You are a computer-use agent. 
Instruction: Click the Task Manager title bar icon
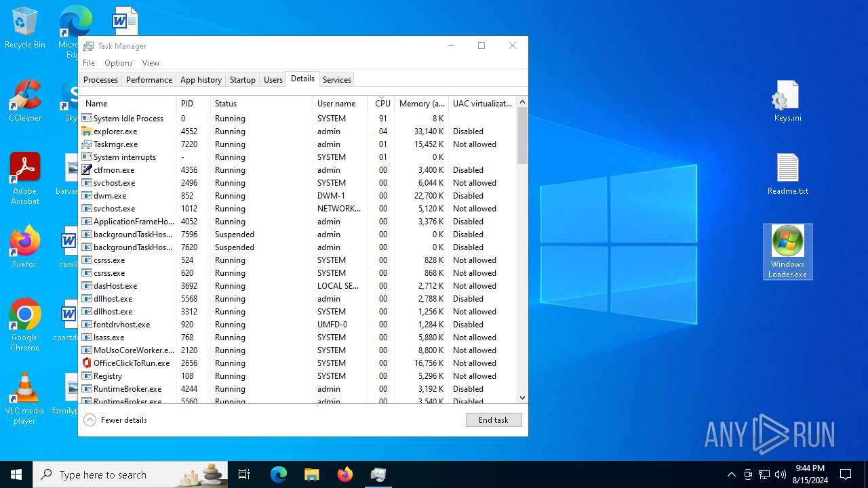89,46
